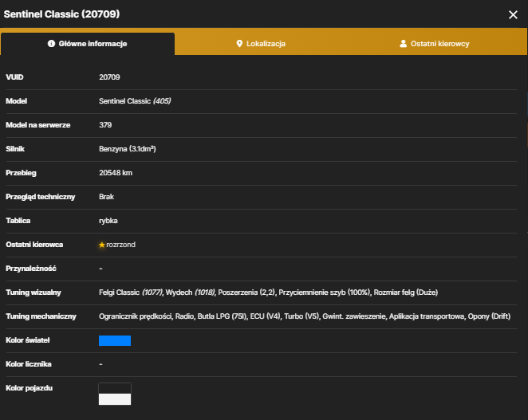Click the ECU (V4) tuning entry
528x420 pixels.
265,316
